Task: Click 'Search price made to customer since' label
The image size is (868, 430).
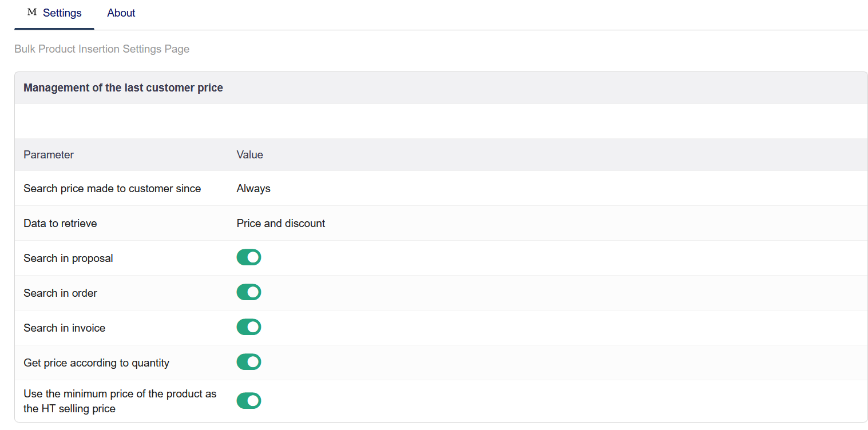Action: pos(112,189)
